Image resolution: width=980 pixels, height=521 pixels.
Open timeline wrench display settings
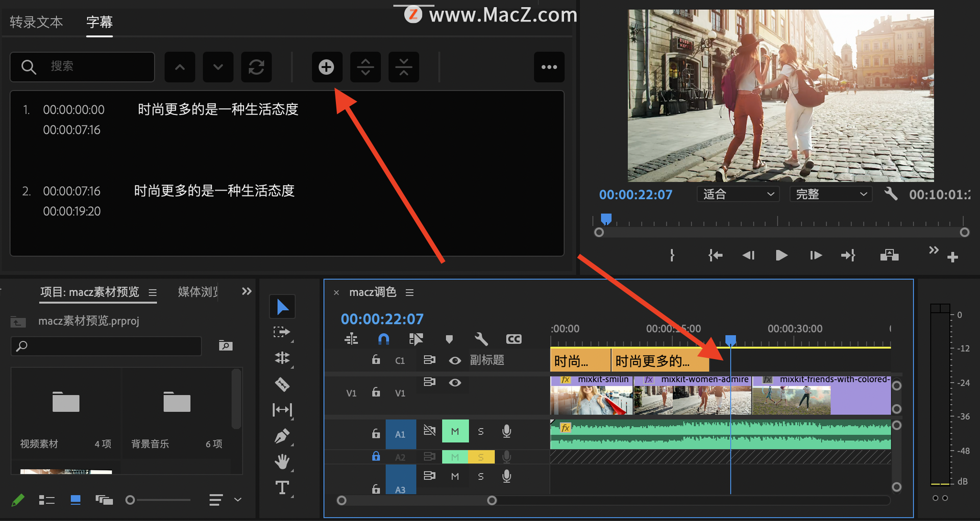481,339
